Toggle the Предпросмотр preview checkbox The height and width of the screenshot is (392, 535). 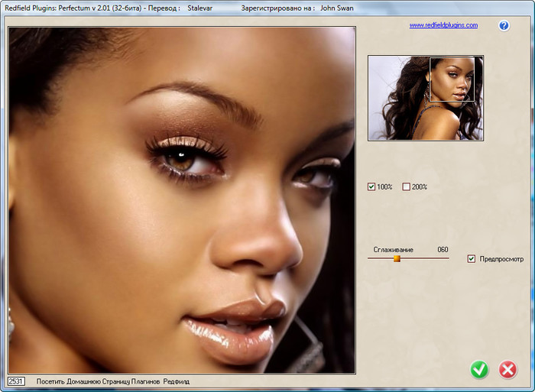472,259
